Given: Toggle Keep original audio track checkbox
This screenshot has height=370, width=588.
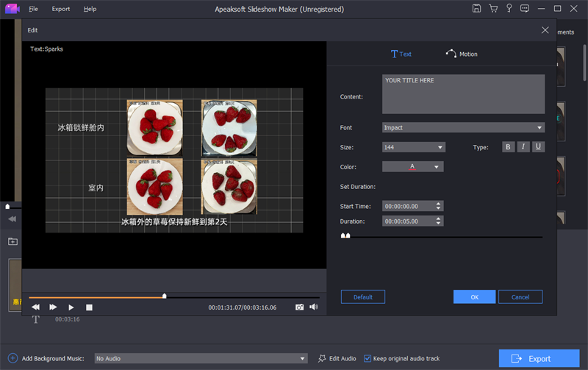Looking at the screenshot, I should [367, 358].
